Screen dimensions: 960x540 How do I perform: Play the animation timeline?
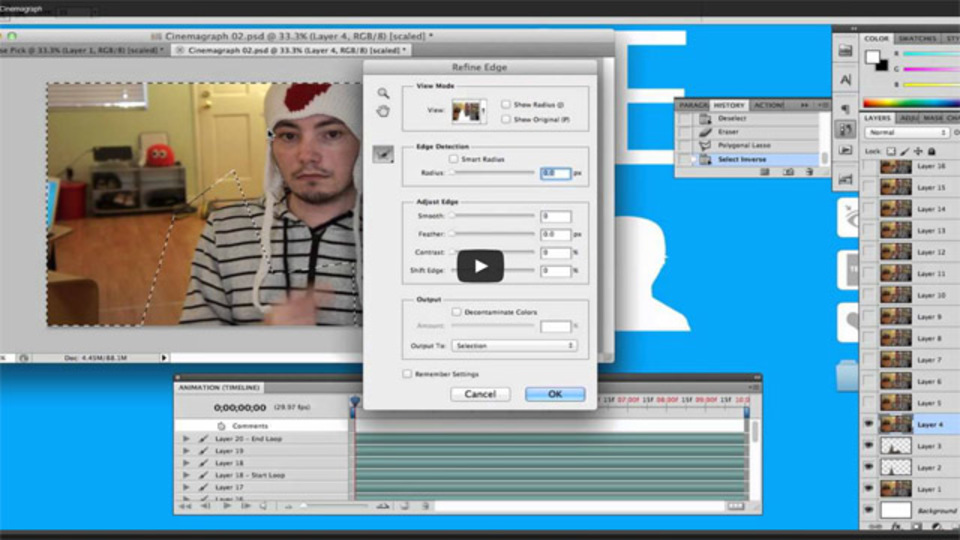[x=227, y=506]
